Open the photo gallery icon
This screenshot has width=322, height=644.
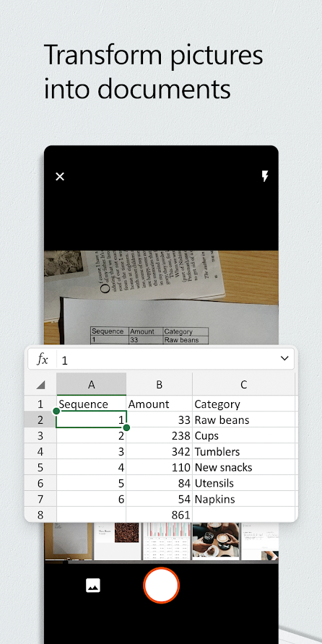tap(93, 585)
